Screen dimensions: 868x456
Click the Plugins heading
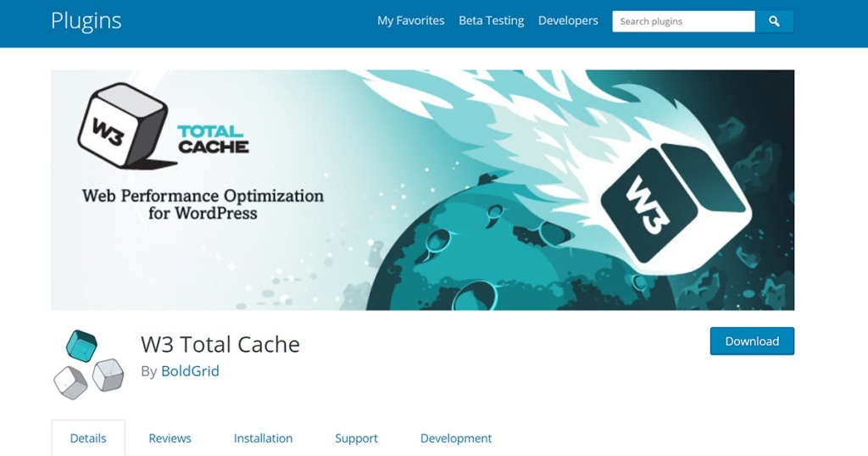(86, 21)
